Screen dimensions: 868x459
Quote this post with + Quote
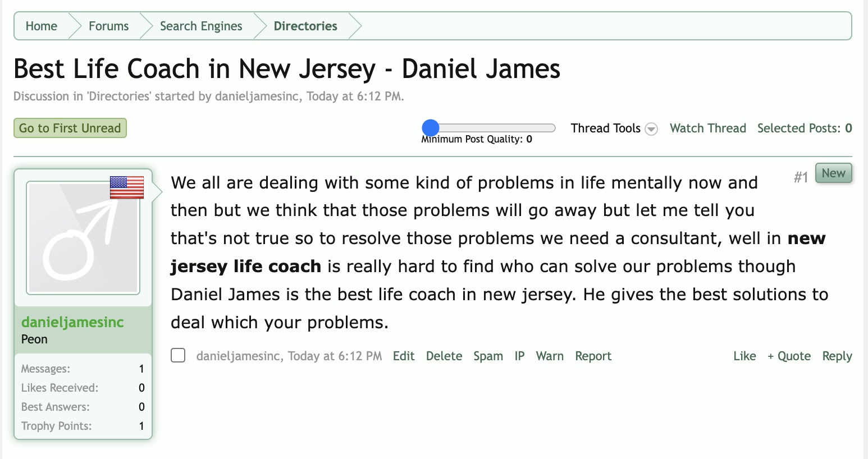(789, 356)
